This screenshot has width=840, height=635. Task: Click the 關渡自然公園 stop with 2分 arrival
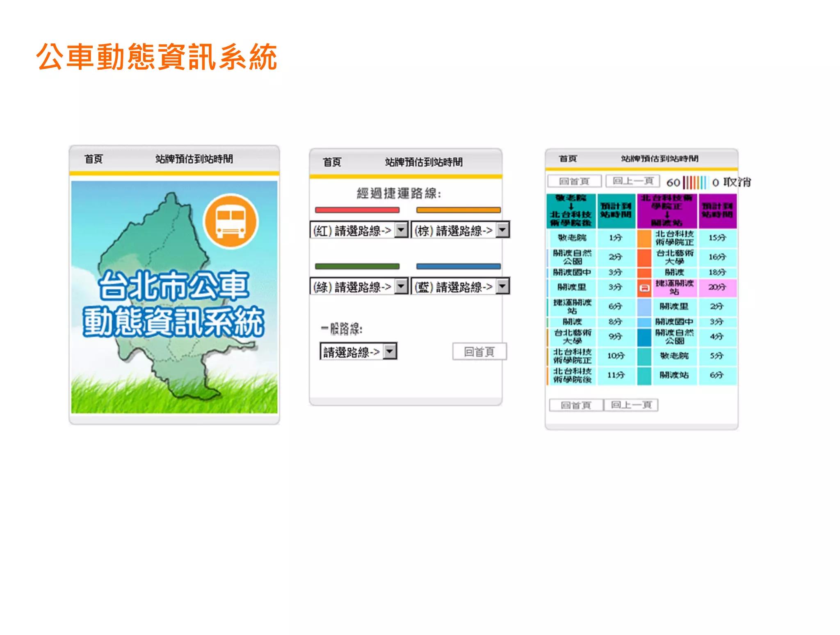(x=572, y=257)
